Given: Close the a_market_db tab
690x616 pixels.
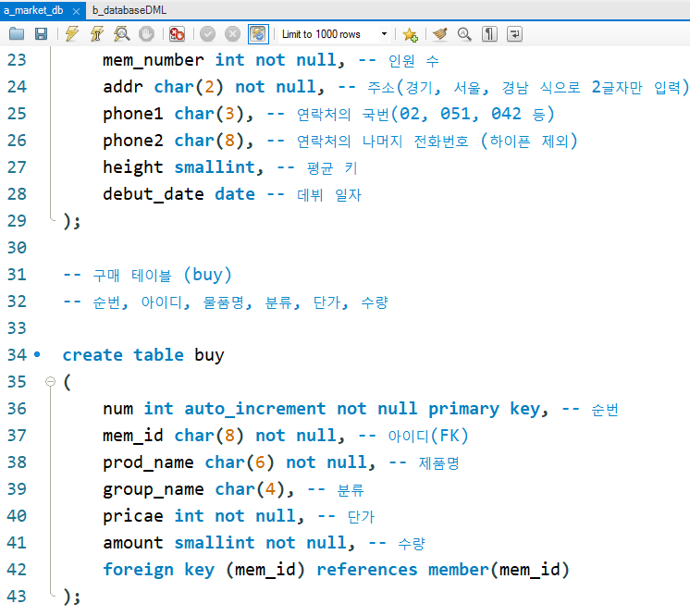Looking at the screenshot, I should (x=76, y=11).
